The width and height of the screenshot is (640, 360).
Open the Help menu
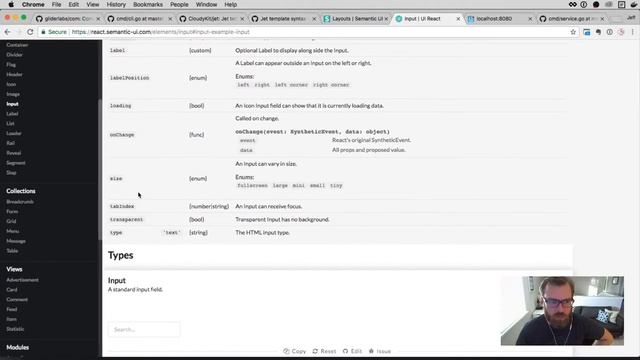pos(231,4)
